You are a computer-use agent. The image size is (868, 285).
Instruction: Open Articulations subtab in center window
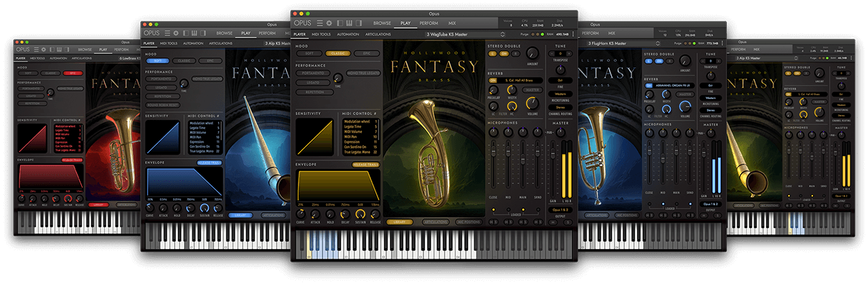point(378,34)
